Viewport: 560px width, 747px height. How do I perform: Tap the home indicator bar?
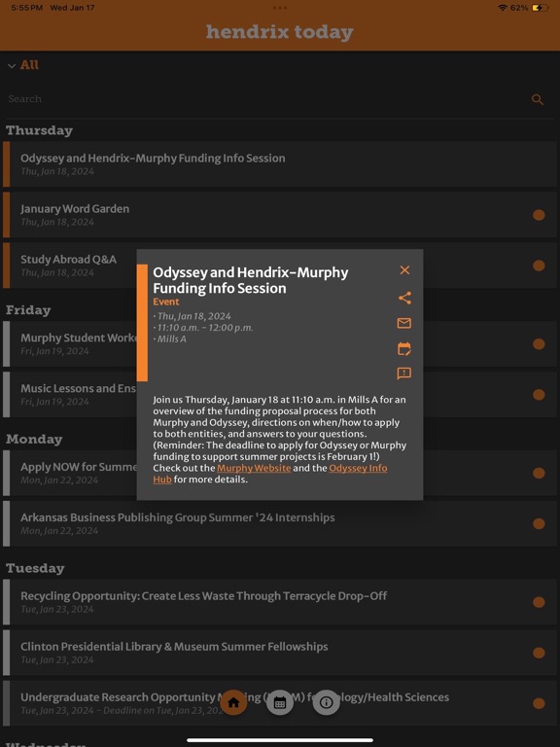(280, 740)
